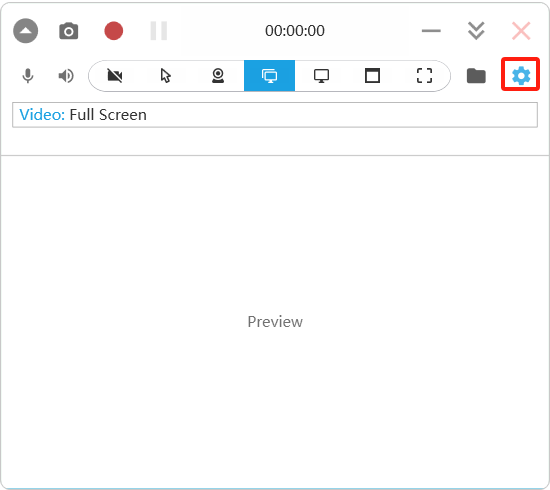Choose the single screen monitor source

321,76
